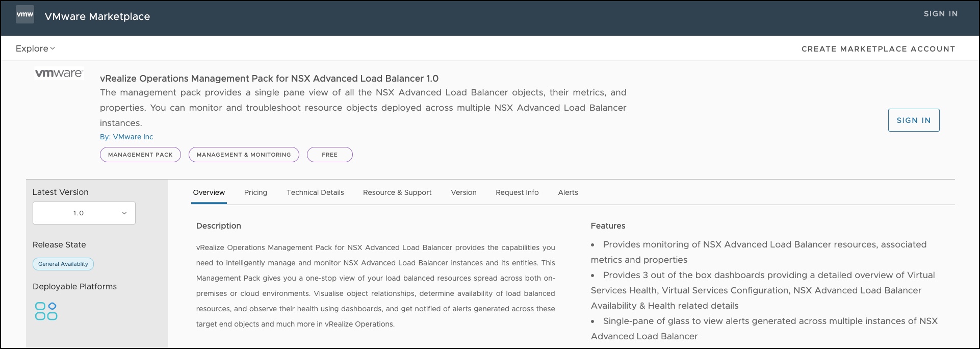Click Create Marketplace Account link

tap(878, 49)
